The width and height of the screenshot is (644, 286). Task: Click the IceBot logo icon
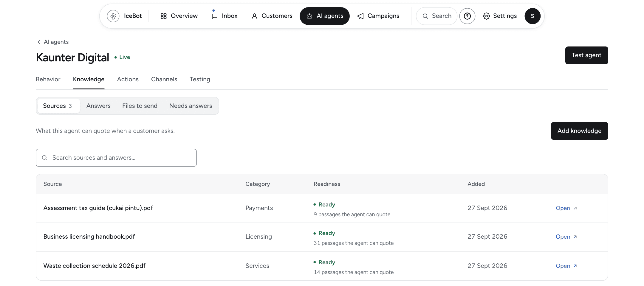pyautogui.click(x=113, y=16)
